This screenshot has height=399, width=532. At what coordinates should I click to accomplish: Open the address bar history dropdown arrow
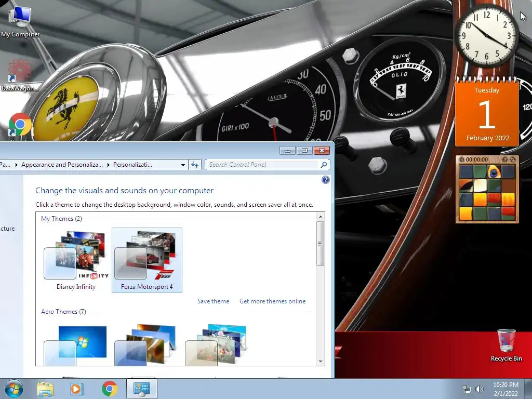tap(183, 165)
